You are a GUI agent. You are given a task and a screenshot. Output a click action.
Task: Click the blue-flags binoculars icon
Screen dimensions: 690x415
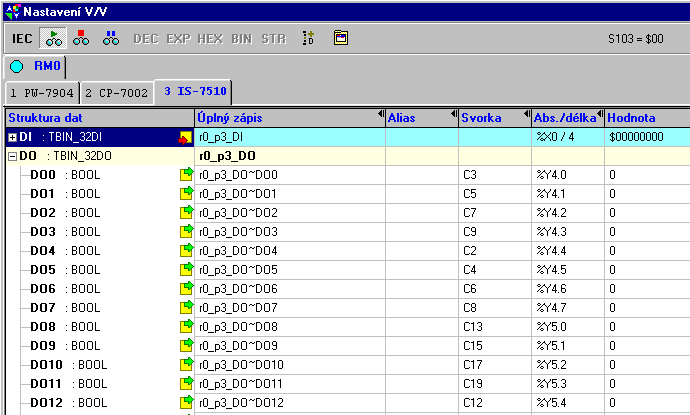click(x=111, y=38)
